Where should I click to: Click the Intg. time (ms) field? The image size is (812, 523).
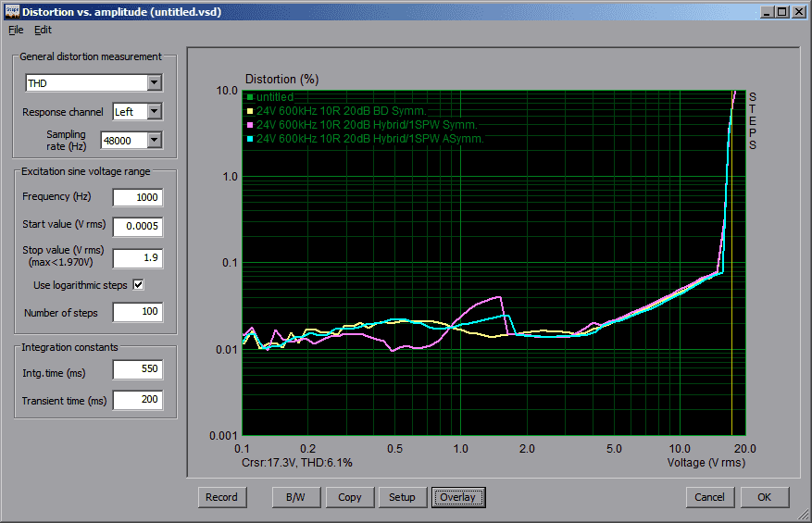coord(137,370)
